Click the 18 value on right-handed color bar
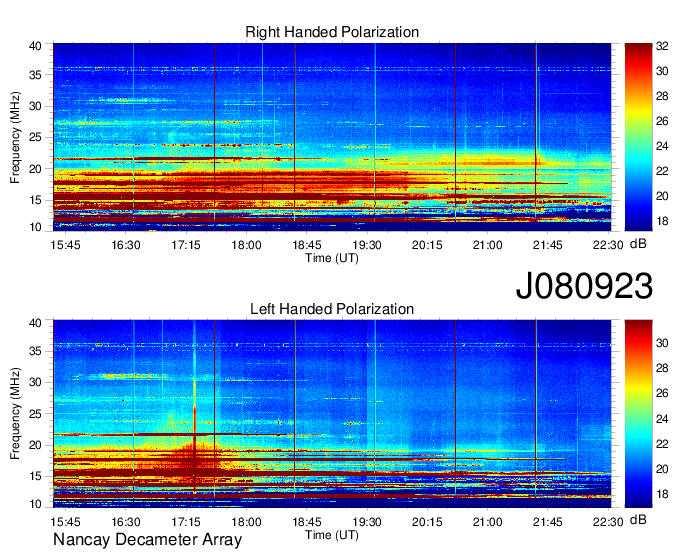The image size is (680, 552). [x=662, y=222]
